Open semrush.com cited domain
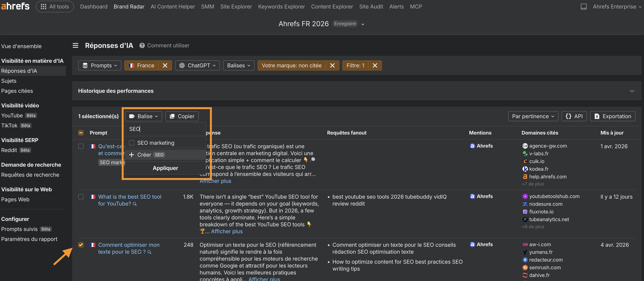 coord(545,268)
